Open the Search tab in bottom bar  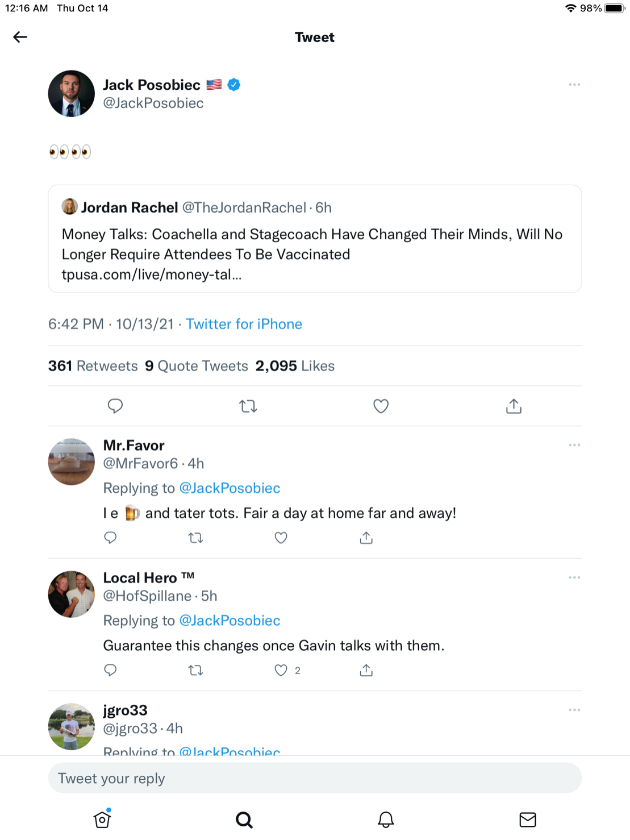point(244,819)
